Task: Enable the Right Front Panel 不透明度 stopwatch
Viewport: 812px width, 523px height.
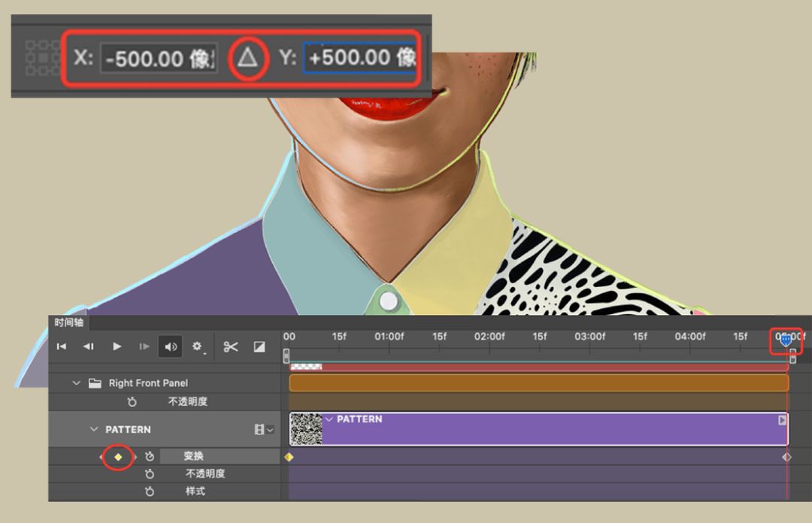Action: coord(132,402)
